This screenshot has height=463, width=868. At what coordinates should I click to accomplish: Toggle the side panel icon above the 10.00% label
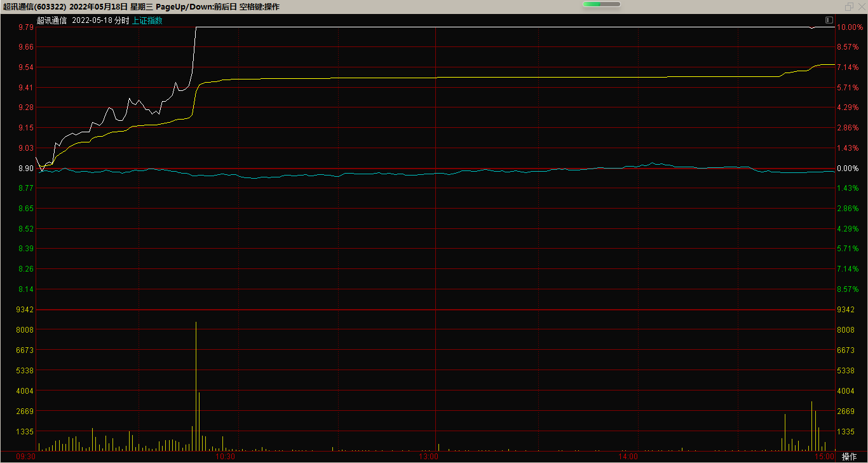(829, 20)
